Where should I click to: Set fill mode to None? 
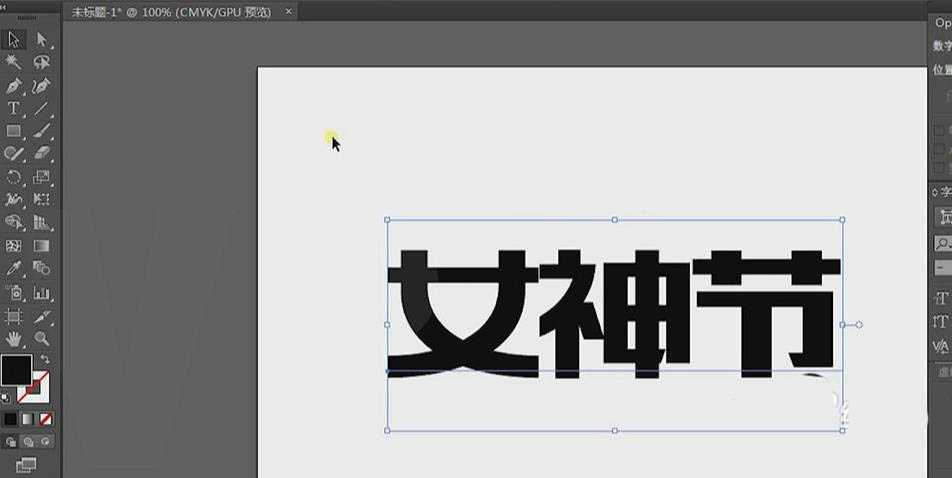pyautogui.click(x=45, y=418)
